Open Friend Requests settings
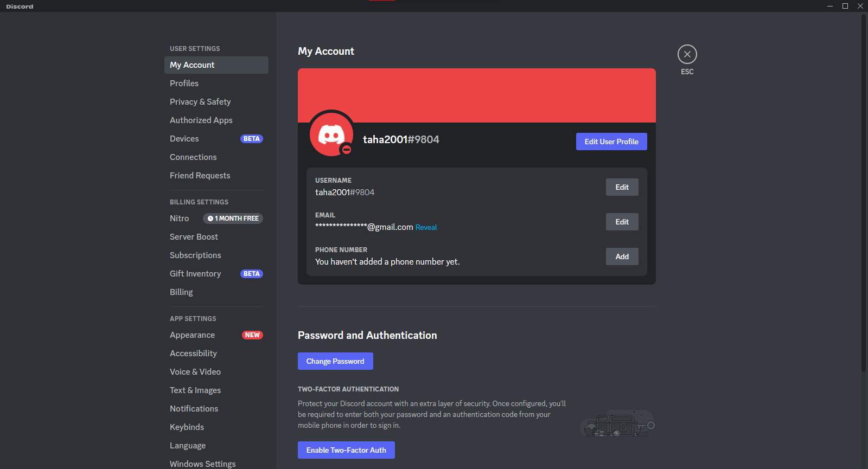The image size is (868, 469). 216,176
